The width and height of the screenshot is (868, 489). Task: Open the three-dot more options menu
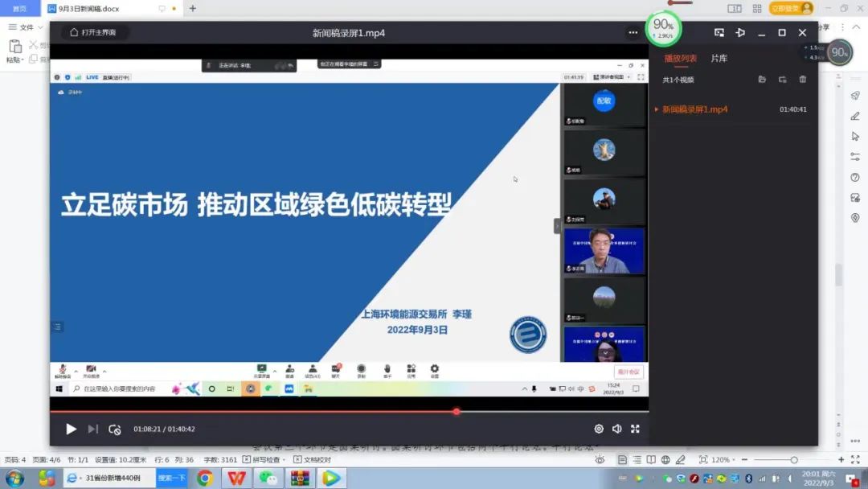click(633, 33)
